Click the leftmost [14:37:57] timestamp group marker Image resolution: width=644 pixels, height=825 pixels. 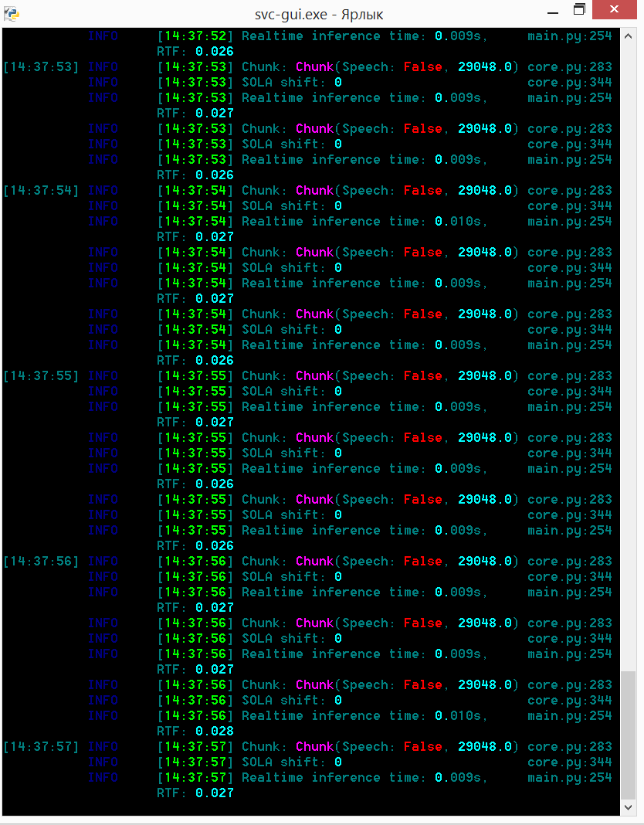[x=42, y=747]
